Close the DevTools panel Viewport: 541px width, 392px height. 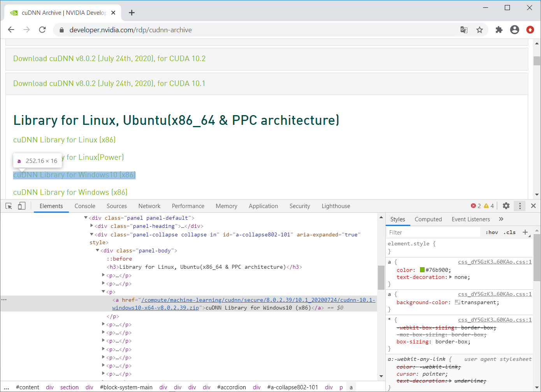pyautogui.click(x=533, y=206)
